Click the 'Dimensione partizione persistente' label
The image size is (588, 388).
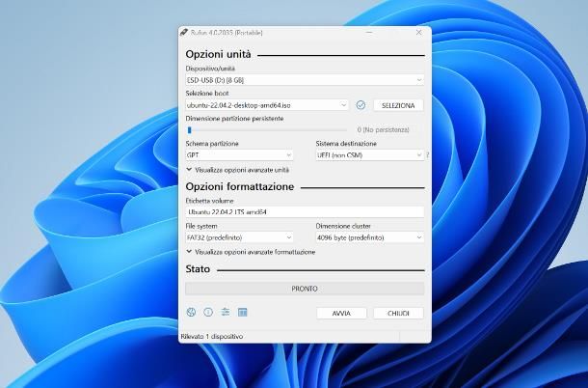(x=234, y=119)
